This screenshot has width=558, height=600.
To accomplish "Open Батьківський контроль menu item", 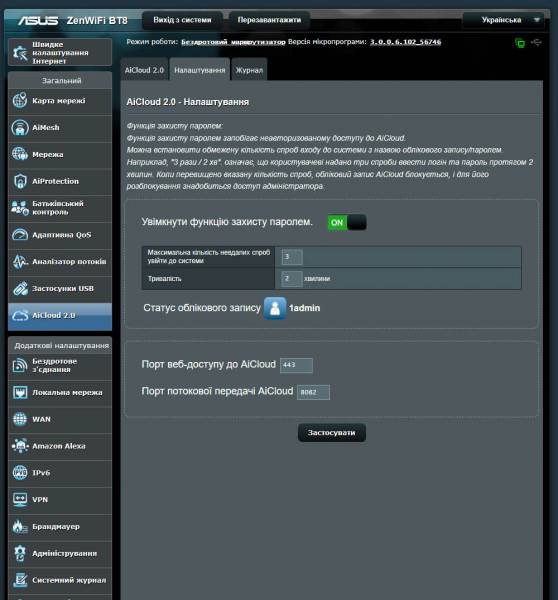I will point(60,208).
